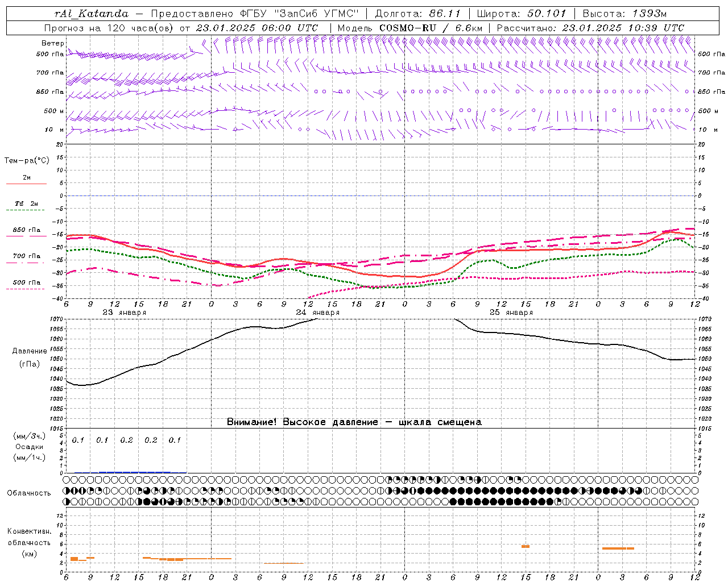The image size is (728, 582).
Task: Click the long orange convective bar at 5 km
Action: tap(618, 548)
